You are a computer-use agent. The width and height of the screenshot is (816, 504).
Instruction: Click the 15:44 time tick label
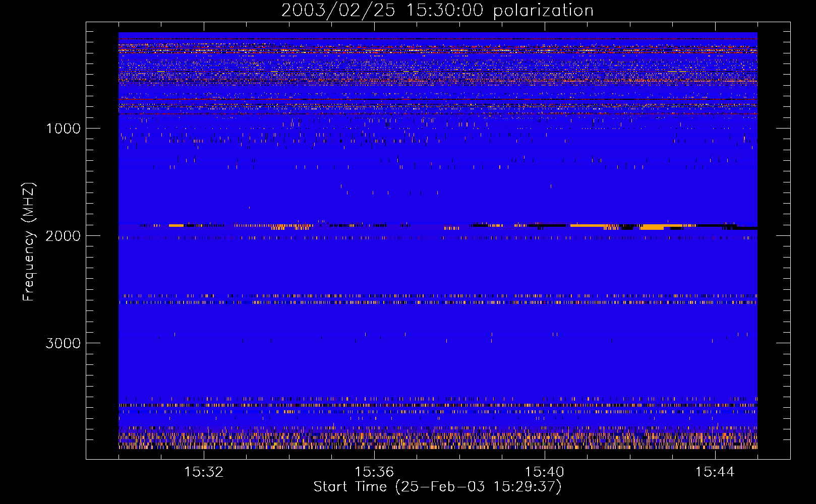(715, 472)
